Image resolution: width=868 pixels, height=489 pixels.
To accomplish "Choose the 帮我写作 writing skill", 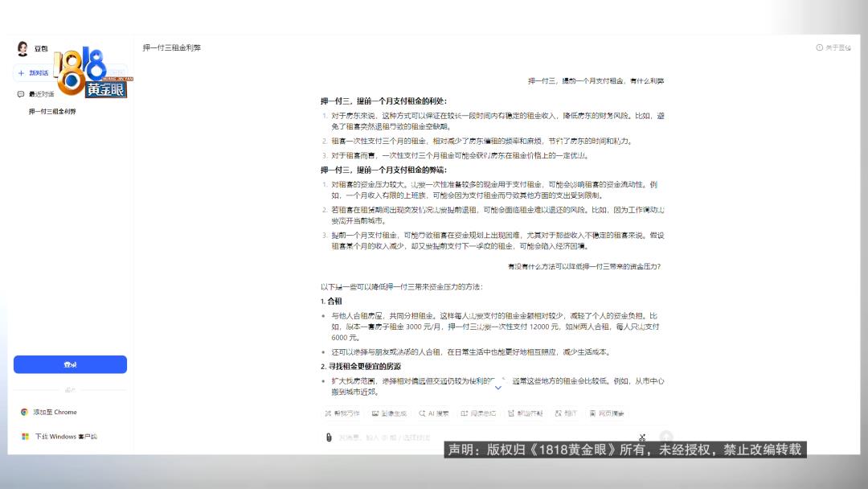I will coord(342,413).
